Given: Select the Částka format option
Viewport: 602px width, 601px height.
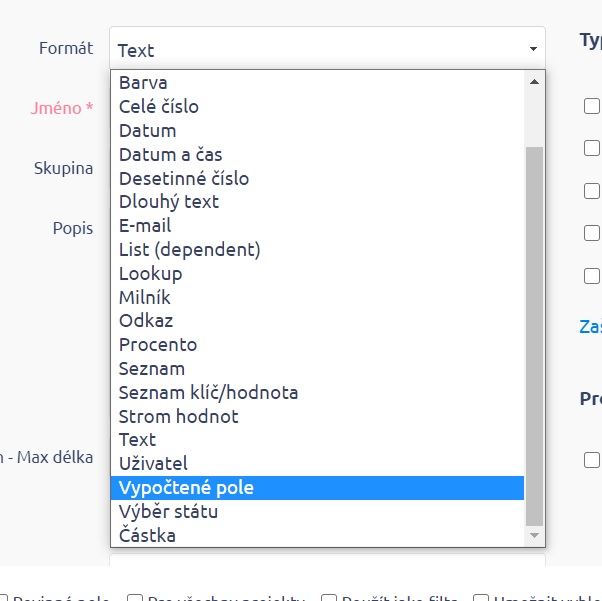Looking at the screenshot, I should 147,536.
